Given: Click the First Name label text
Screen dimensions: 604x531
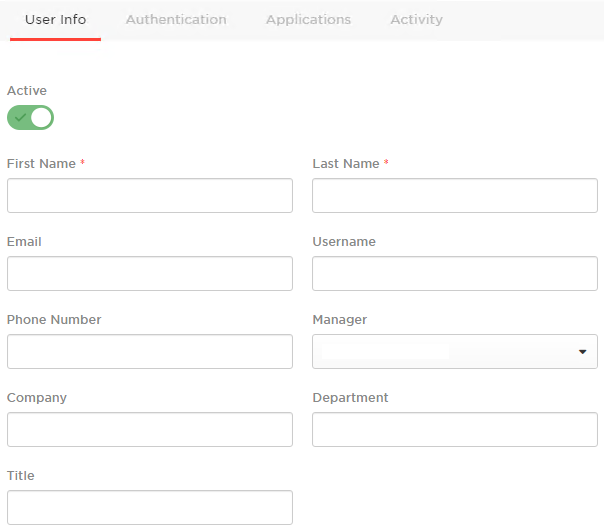Looking at the screenshot, I should [41, 163].
